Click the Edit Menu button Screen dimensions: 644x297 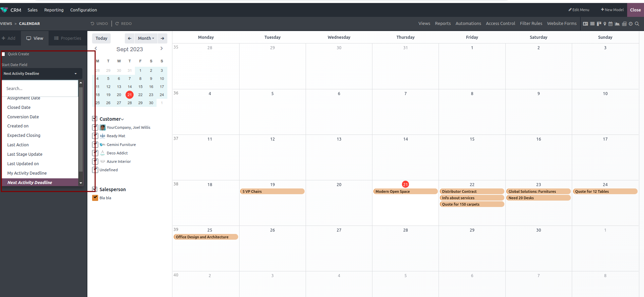(579, 10)
